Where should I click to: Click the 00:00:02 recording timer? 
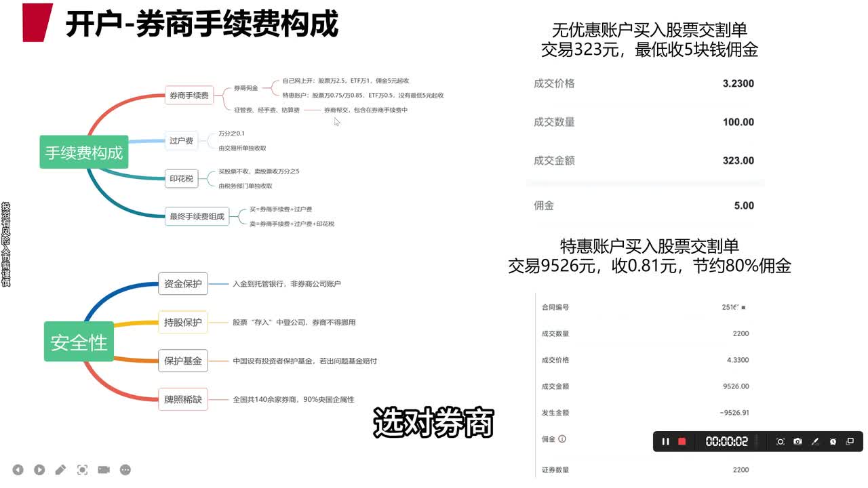(727, 441)
